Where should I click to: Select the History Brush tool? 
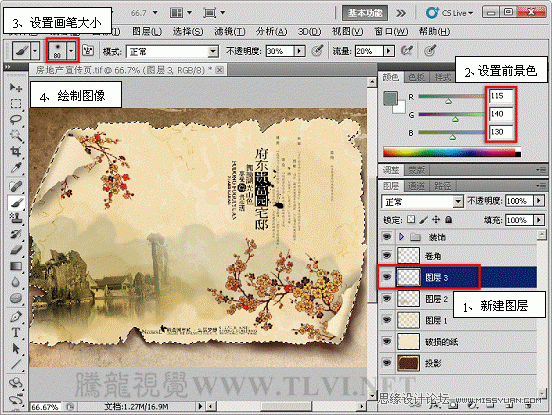coord(15,234)
